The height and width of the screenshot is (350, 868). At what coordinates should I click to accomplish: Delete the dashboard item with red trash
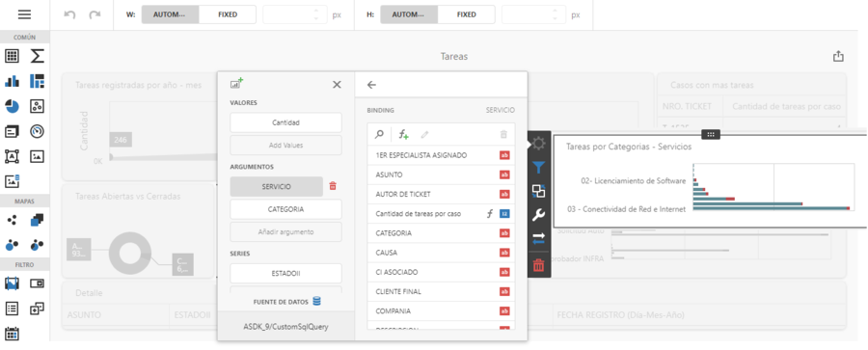(x=538, y=266)
